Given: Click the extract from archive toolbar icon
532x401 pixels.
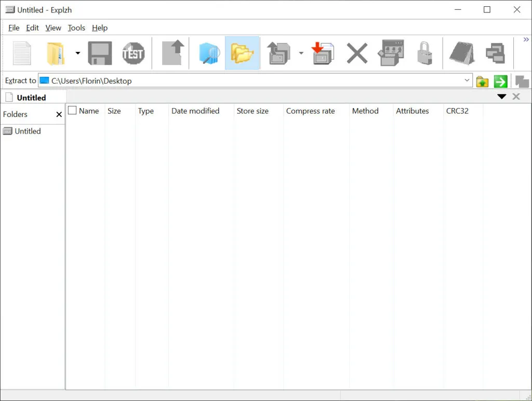Looking at the screenshot, I should (x=279, y=53).
